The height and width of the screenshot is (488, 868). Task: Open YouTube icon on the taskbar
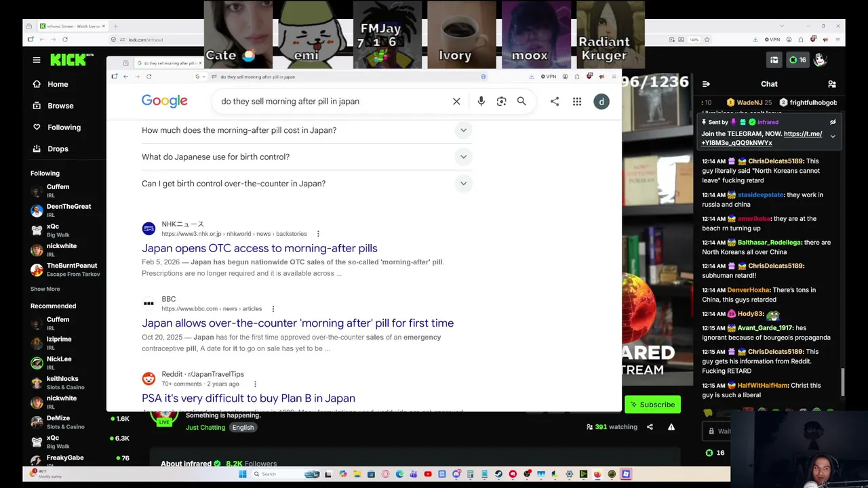(x=428, y=474)
